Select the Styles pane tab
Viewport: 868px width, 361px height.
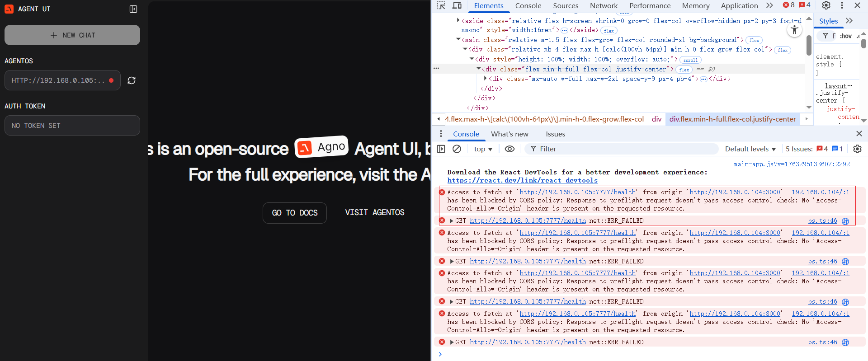point(828,21)
